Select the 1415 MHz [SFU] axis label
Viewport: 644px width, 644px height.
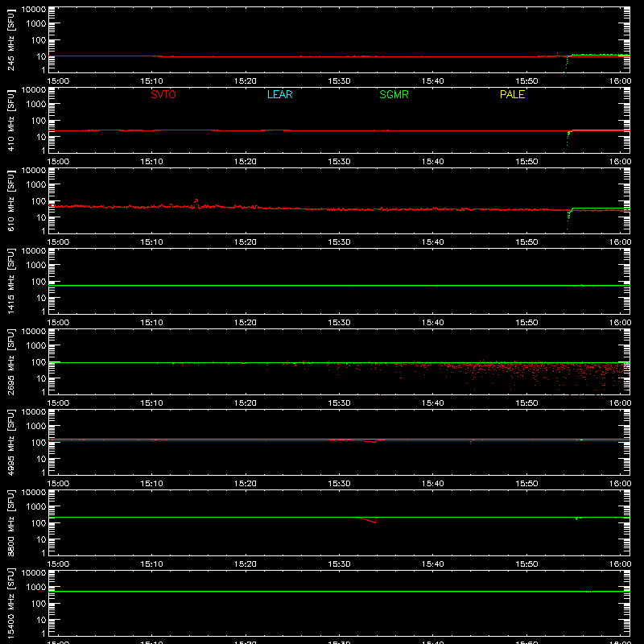(11, 281)
